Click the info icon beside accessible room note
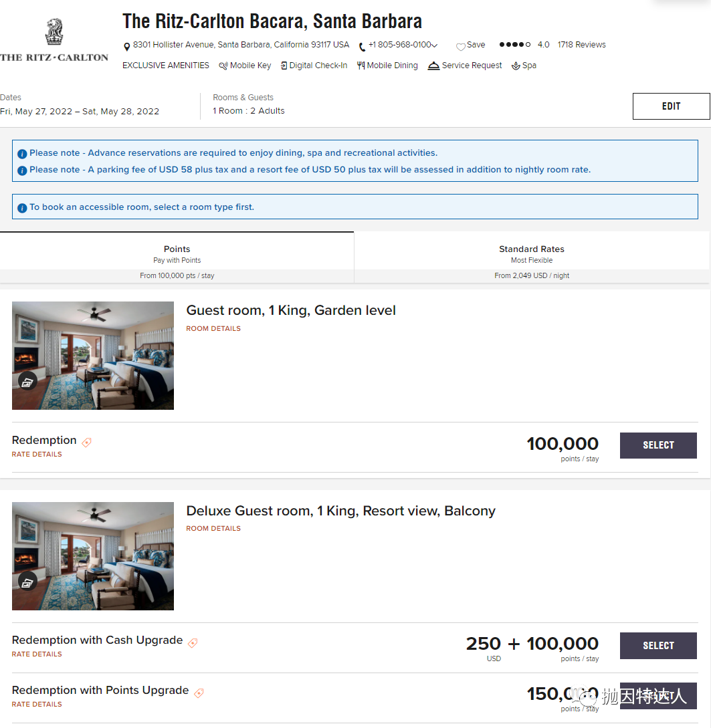 pos(22,208)
